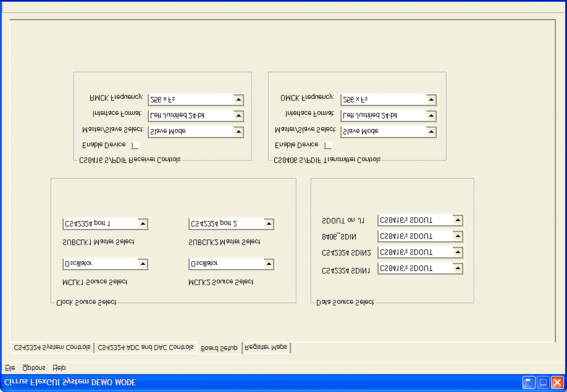Open the Options menu

point(33,367)
